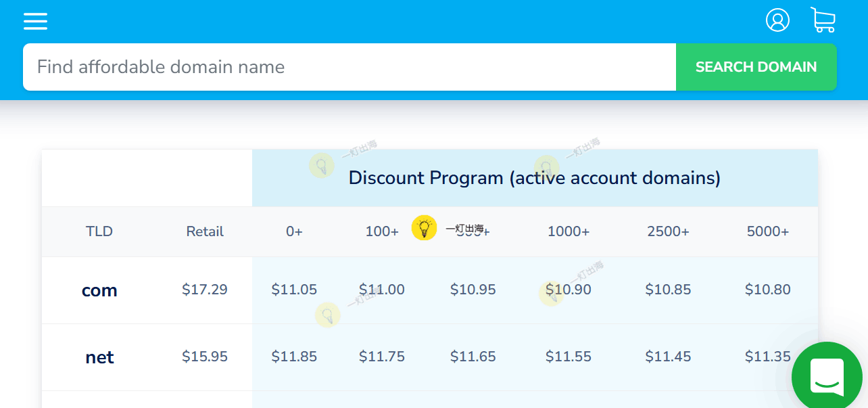Click the 2500+ discount tier header

pyautogui.click(x=668, y=231)
